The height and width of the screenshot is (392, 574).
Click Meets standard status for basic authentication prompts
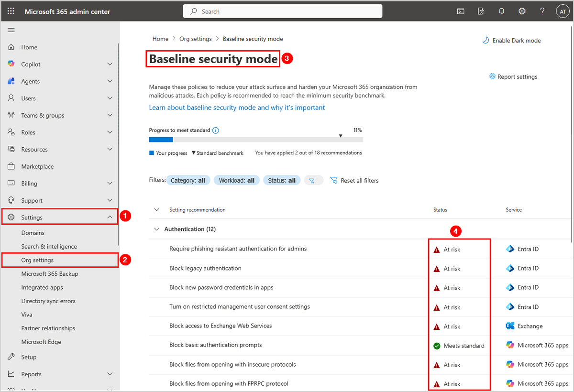pyautogui.click(x=459, y=346)
